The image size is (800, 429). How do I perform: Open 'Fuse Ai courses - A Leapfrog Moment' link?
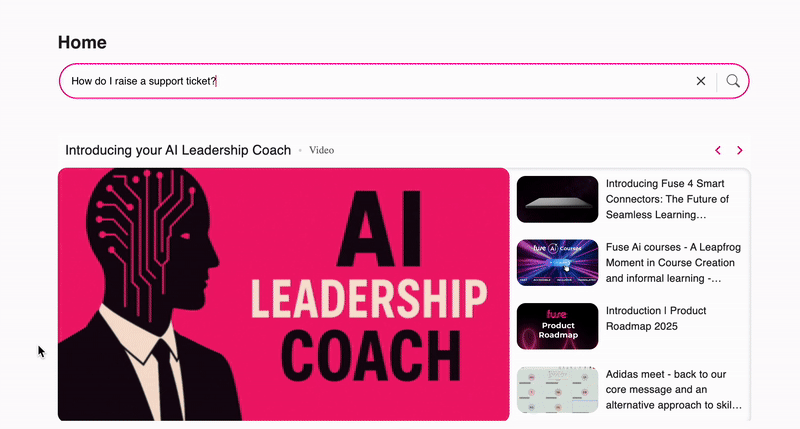(673, 263)
